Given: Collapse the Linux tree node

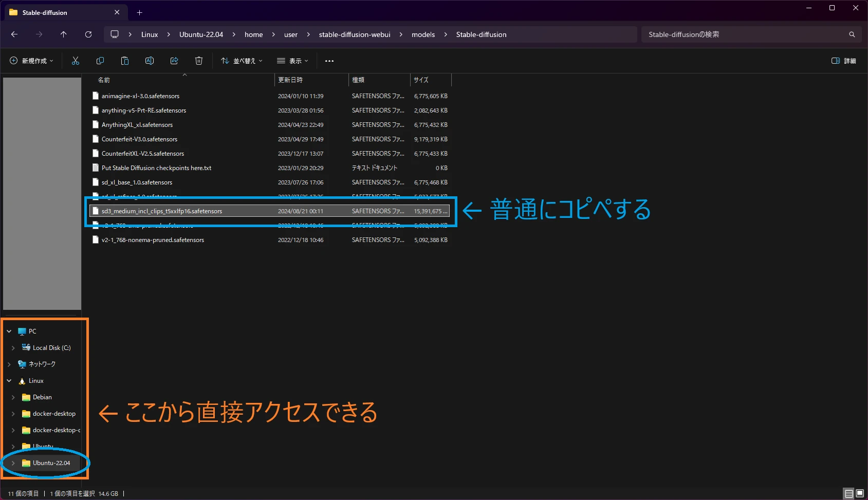Looking at the screenshot, I should point(9,381).
